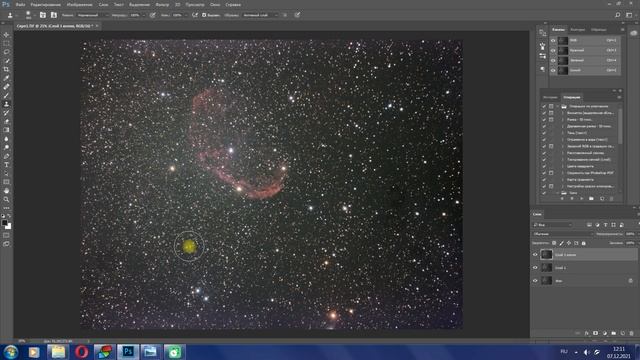640x360 pixels.
Task: Select the Расплавленный свинец action
Action: tap(585, 153)
